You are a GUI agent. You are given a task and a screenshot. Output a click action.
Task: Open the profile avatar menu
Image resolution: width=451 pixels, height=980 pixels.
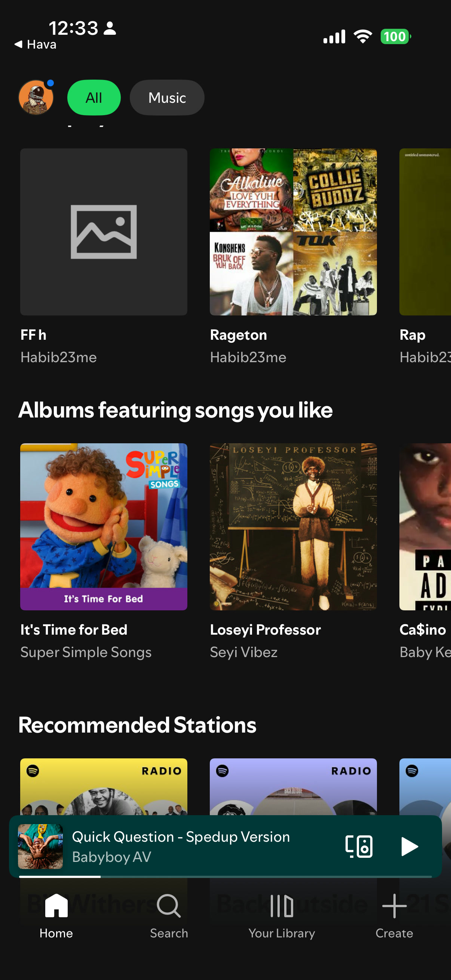tap(36, 98)
